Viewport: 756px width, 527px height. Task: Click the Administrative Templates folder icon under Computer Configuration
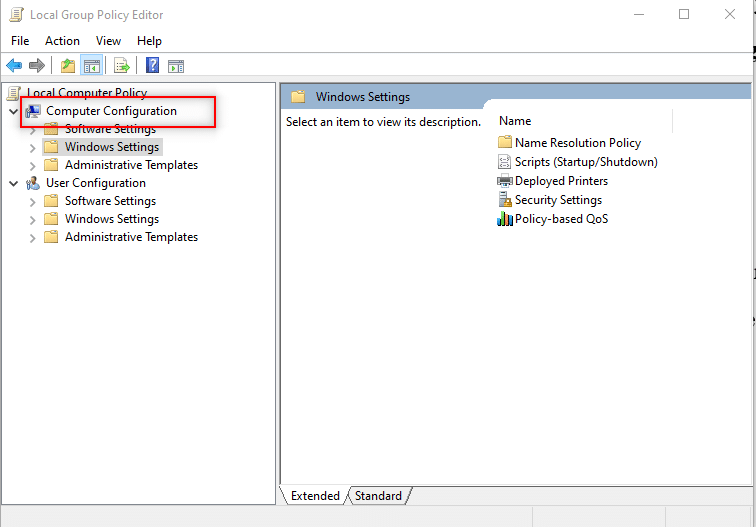[x=51, y=165]
